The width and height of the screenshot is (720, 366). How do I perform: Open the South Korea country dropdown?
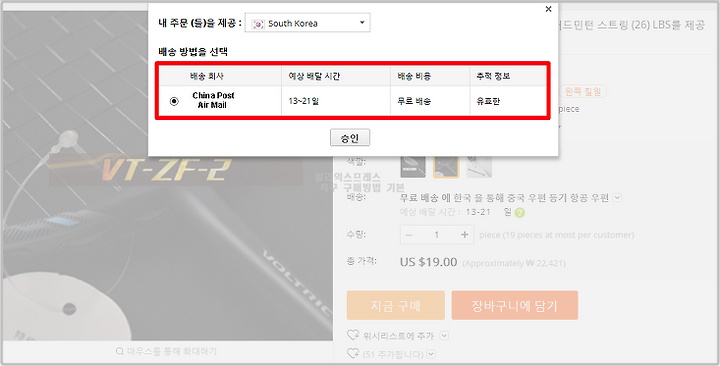pos(307,23)
